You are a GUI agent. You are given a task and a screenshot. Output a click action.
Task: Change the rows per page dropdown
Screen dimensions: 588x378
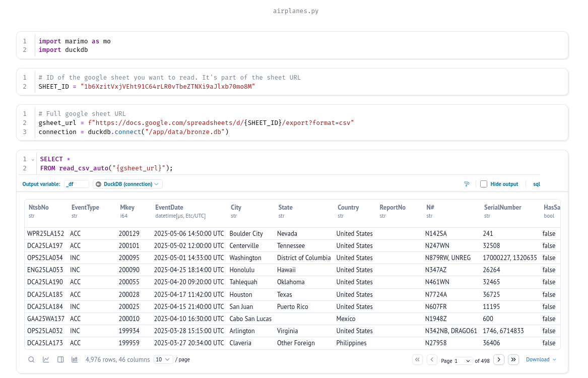click(x=163, y=359)
